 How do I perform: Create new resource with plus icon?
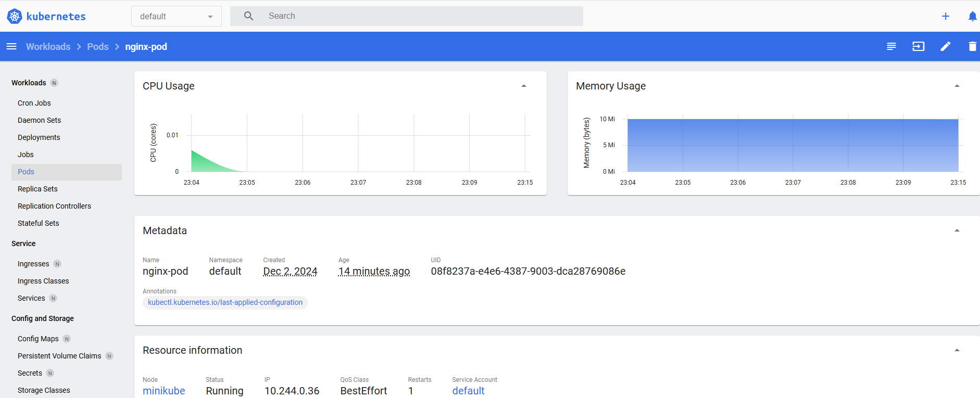(x=946, y=16)
